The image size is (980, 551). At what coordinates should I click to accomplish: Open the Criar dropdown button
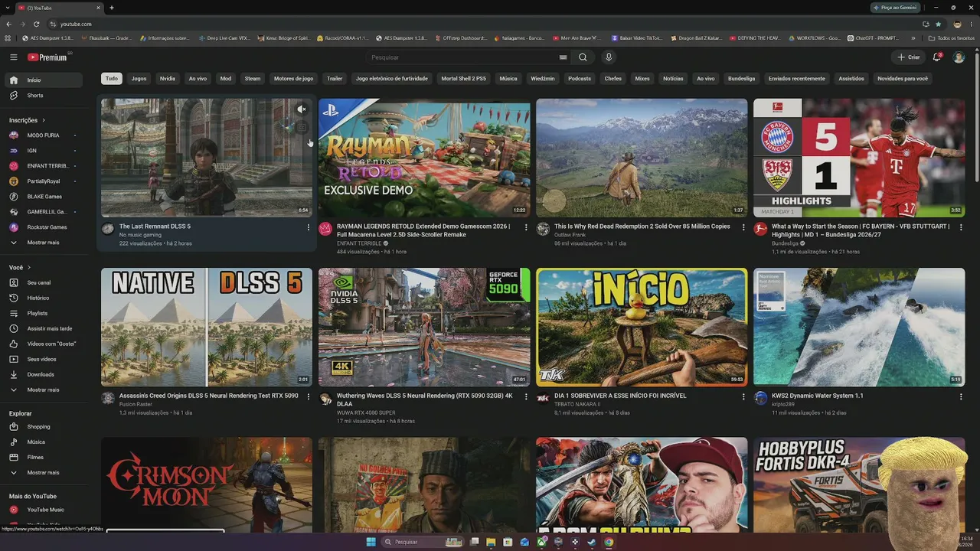pyautogui.click(x=909, y=57)
